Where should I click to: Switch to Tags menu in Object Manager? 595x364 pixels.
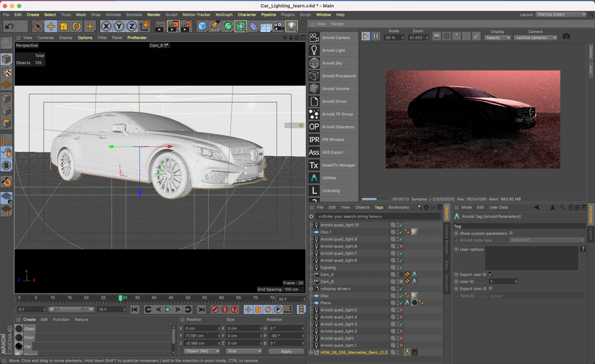[x=378, y=207]
